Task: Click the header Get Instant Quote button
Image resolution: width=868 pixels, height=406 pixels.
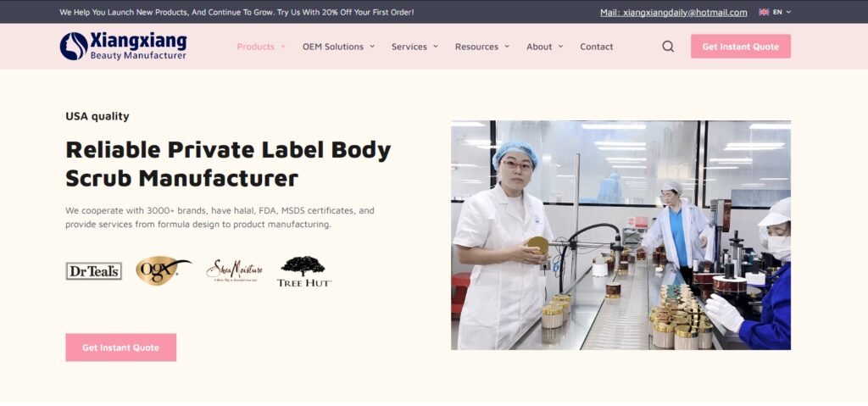Action: click(x=741, y=47)
